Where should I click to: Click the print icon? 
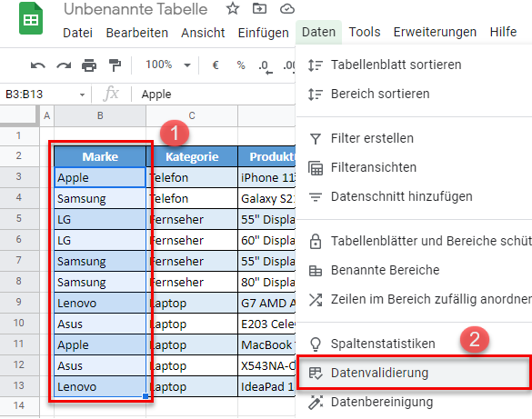point(89,65)
